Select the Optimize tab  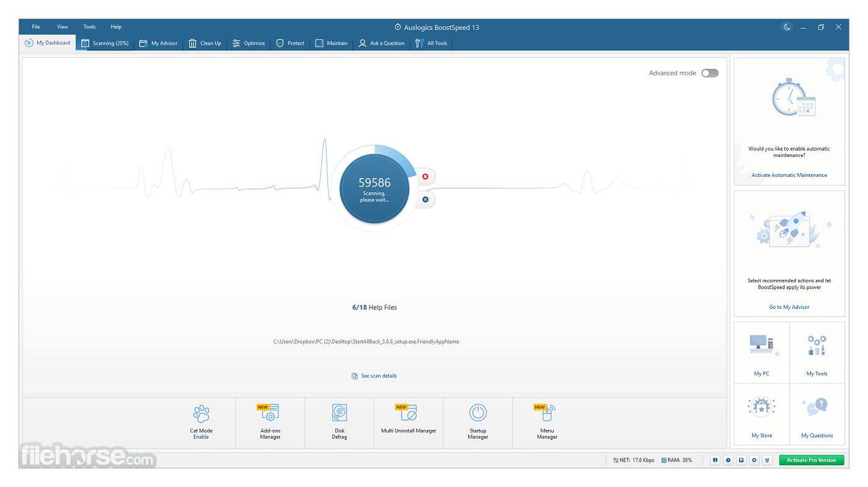coord(248,43)
